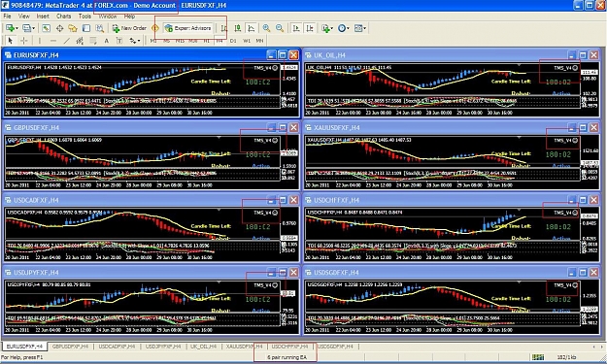This screenshot has width=607, height=364.
Task: Toggle chart shift icon
Action: [310, 28]
